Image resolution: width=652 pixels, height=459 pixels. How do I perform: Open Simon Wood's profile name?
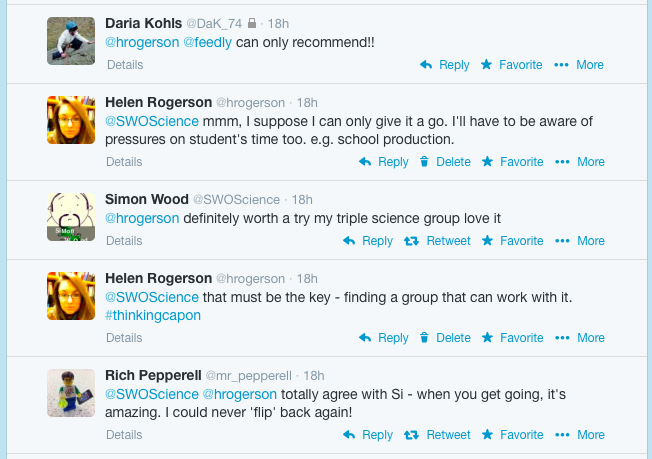(146, 199)
